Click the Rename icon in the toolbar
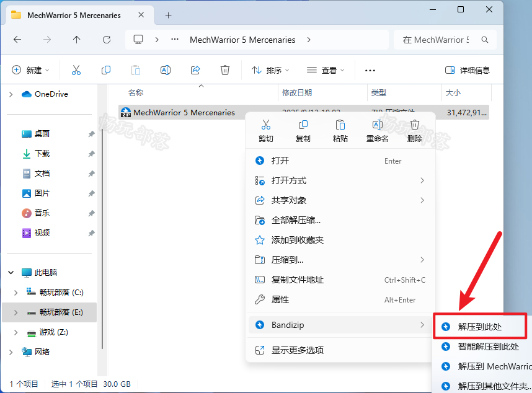Viewport: 532px width, 393px height. coord(165,70)
